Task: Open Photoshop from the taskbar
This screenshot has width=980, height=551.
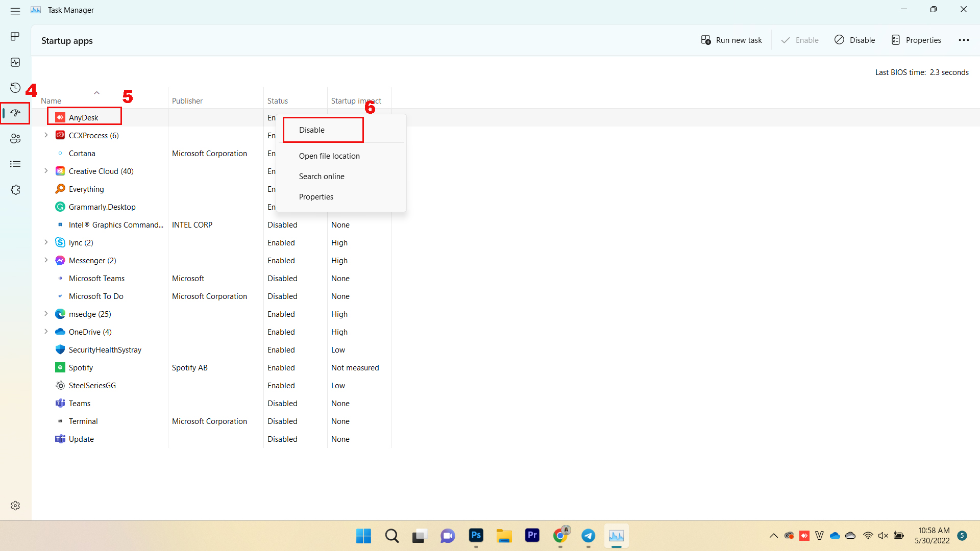Action: pos(476,536)
